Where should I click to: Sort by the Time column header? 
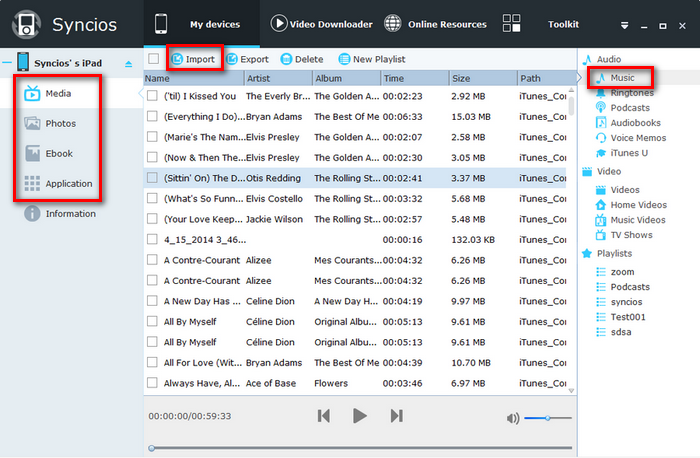(x=415, y=78)
